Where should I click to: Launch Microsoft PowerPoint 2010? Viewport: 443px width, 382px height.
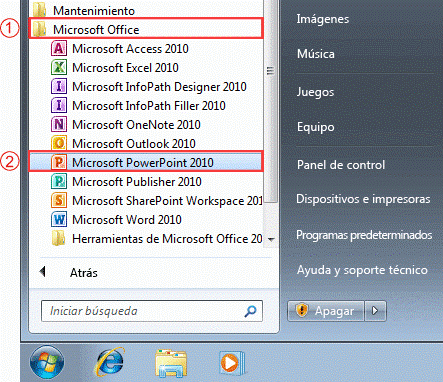pyautogui.click(x=146, y=163)
